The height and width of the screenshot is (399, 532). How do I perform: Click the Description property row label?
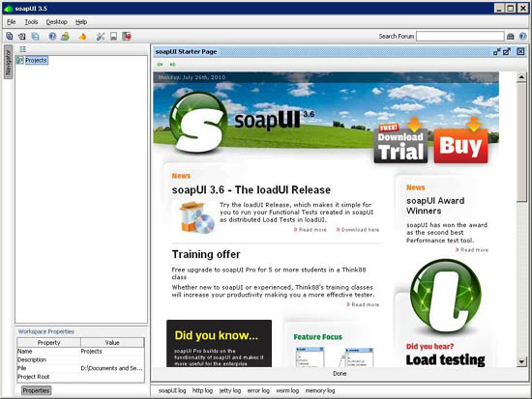32,359
